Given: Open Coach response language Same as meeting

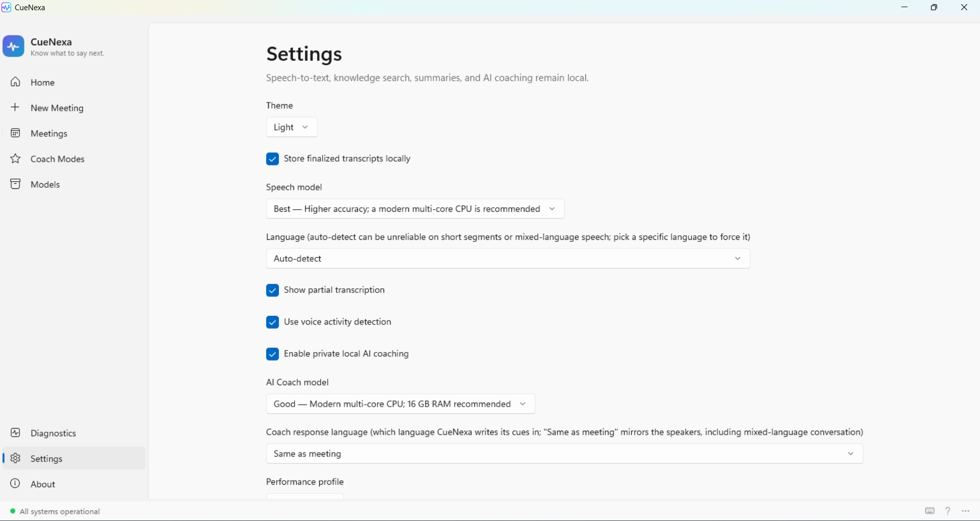Looking at the screenshot, I should click(x=564, y=454).
